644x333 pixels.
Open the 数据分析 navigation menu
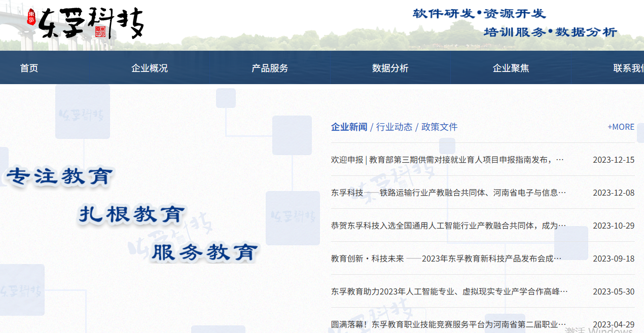pos(389,67)
